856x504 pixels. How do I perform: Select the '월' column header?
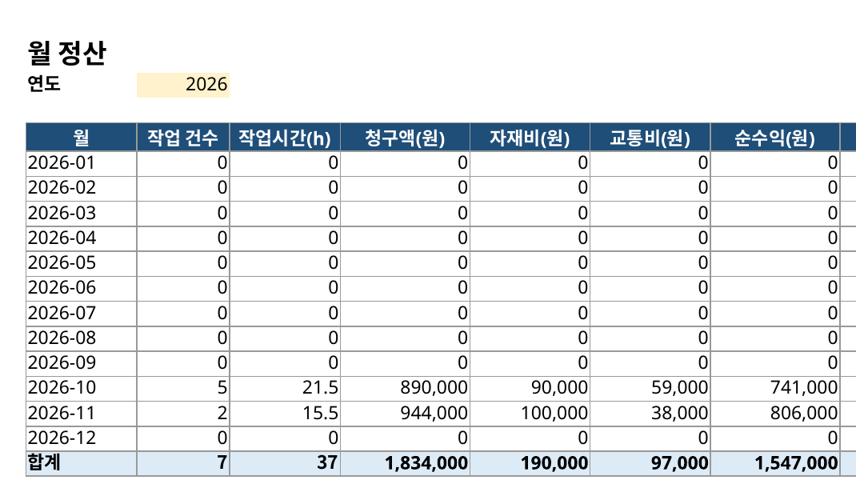pyautogui.click(x=82, y=137)
